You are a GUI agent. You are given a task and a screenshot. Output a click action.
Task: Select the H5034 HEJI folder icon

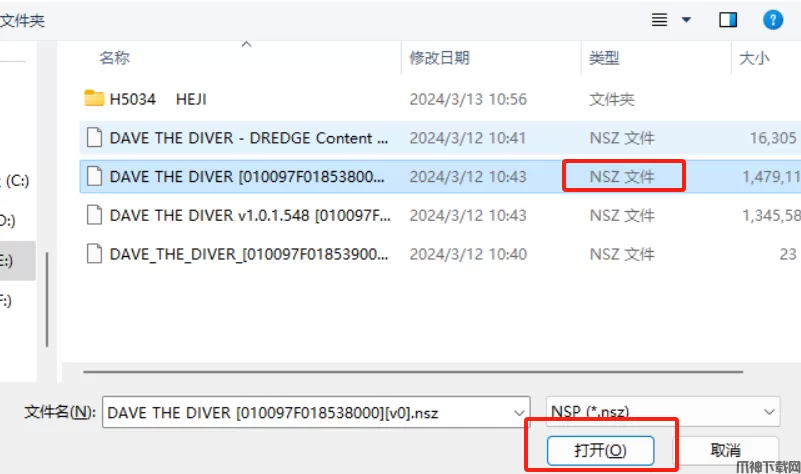click(94, 98)
